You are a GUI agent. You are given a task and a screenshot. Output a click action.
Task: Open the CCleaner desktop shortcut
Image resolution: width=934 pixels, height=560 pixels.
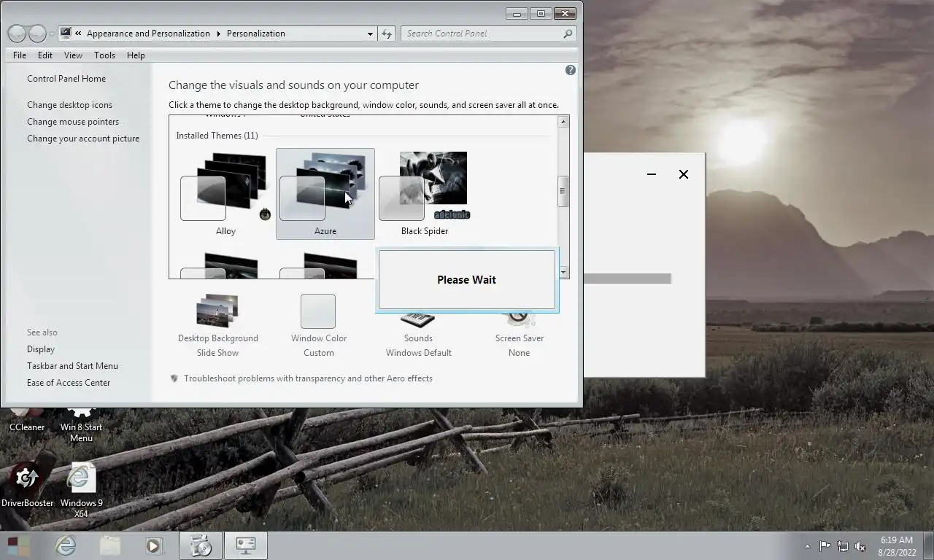point(27,421)
